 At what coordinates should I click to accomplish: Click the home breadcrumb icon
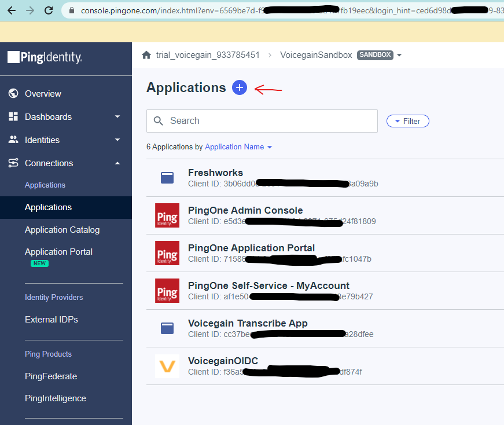click(146, 55)
